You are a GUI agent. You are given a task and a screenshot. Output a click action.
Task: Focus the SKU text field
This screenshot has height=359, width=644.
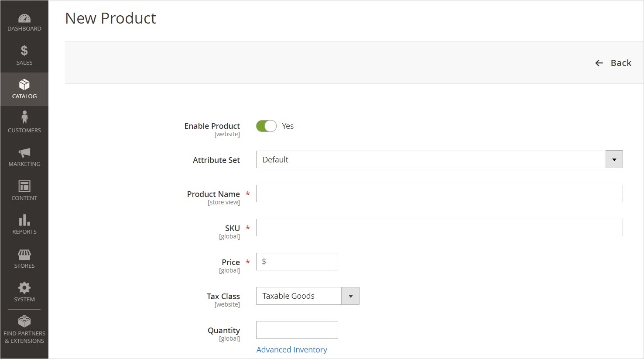[439, 228]
